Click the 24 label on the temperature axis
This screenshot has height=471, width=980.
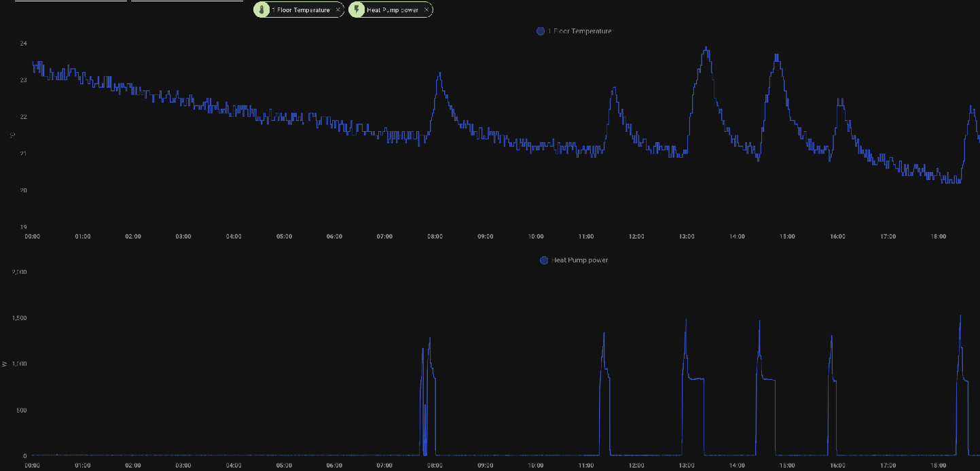[x=24, y=43]
